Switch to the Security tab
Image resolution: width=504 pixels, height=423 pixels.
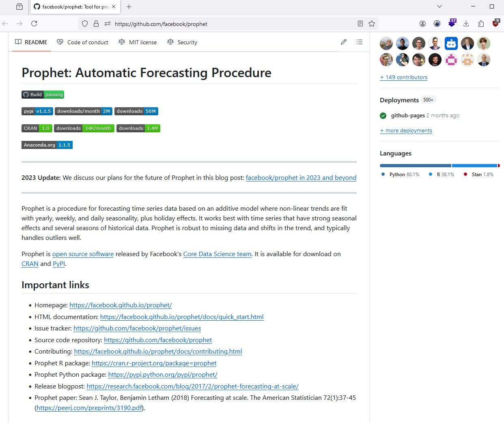(x=182, y=42)
